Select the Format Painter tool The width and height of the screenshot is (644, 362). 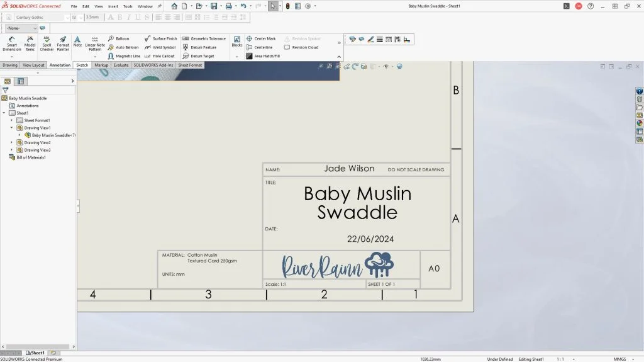click(63, 43)
